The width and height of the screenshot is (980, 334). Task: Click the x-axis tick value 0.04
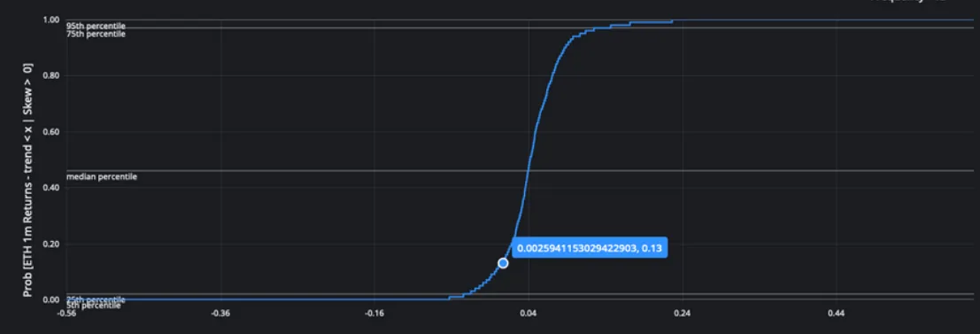(529, 313)
